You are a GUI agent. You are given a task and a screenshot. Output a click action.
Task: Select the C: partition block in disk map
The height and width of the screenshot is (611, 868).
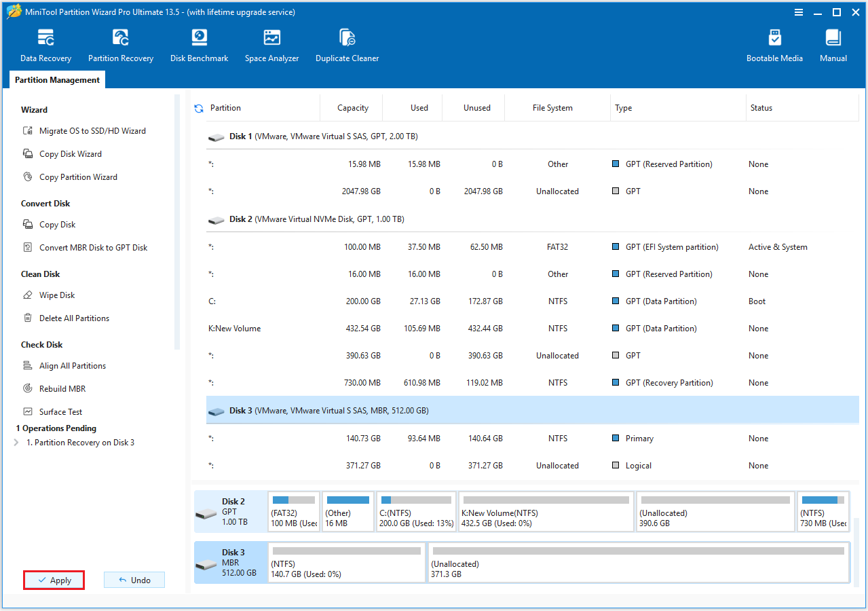pyautogui.click(x=416, y=511)
